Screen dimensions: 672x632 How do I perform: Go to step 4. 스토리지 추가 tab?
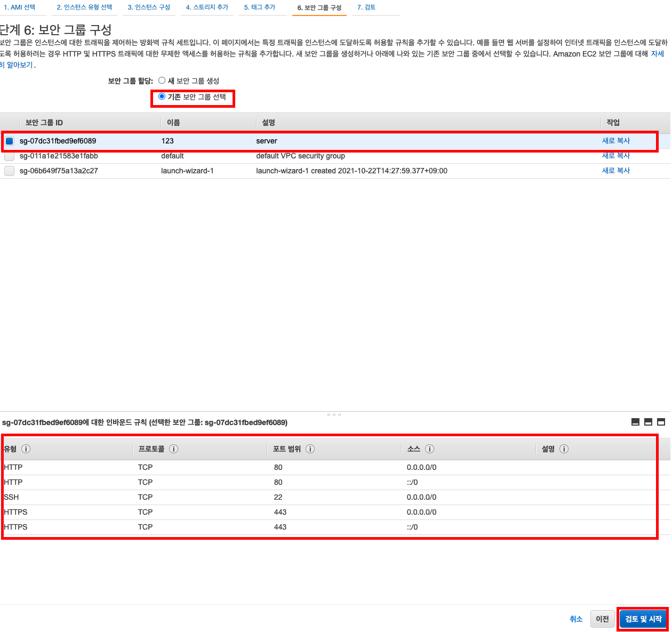pos(207,7)
